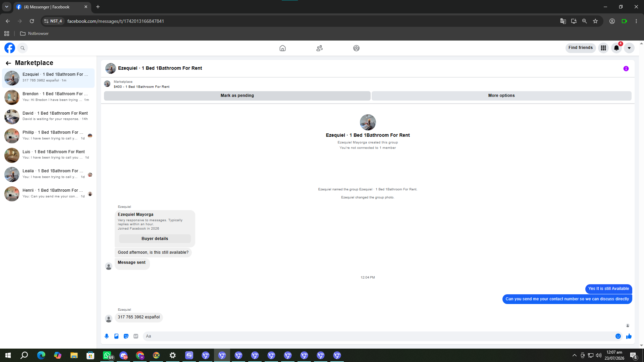Image resolution: width=644 pixels, height=362 pixels.
Task: Choose a sticker with the sticker icon
Action: [126, 336]
